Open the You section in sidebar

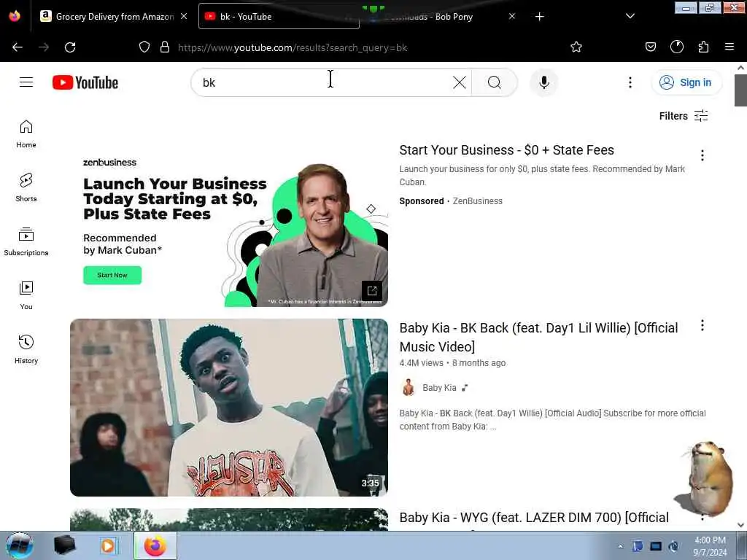click(x=26, y=296)
